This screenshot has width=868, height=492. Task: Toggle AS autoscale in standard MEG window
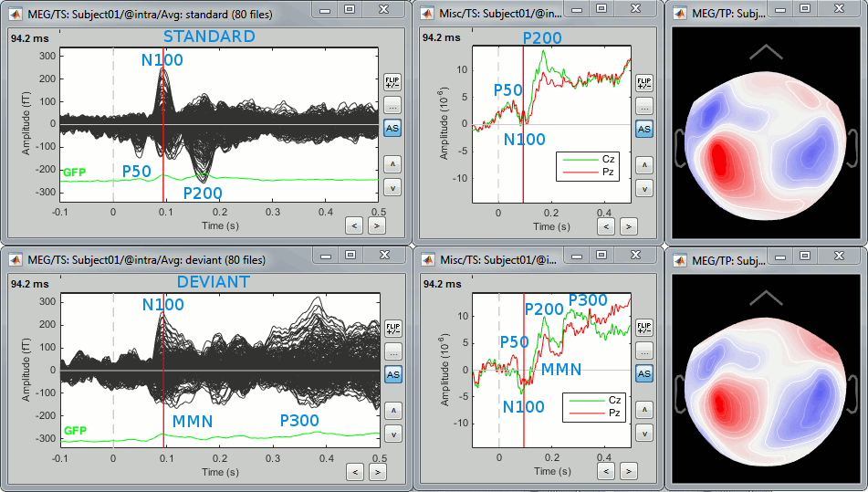click(x=392, y=129)
